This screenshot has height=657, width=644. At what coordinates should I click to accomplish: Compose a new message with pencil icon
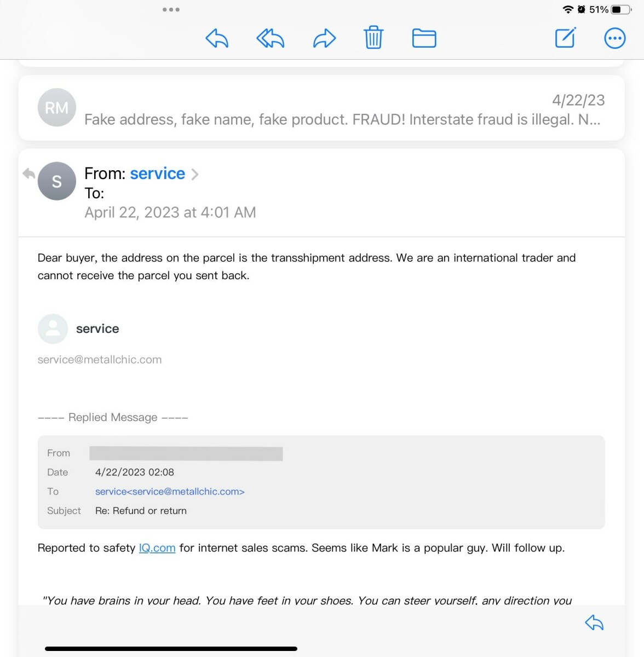565,38
